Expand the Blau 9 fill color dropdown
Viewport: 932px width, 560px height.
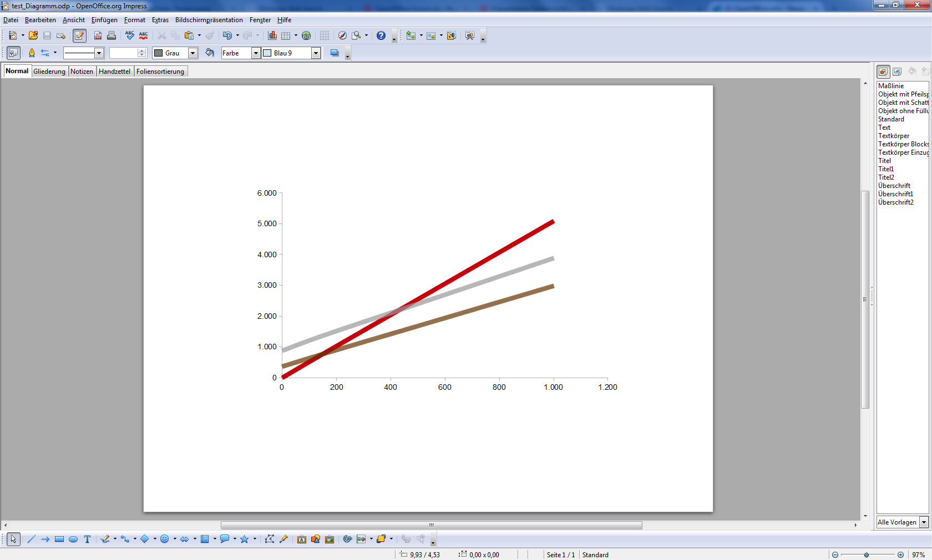pyautogui.click(x=316, y=53)
